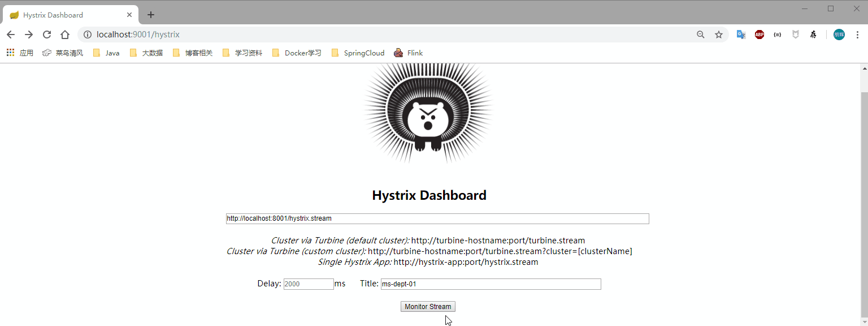The height and width of the screenshot is (326, 868).
Task: Click the Google Translate extension icon
Action: click(x=741, y=35)
